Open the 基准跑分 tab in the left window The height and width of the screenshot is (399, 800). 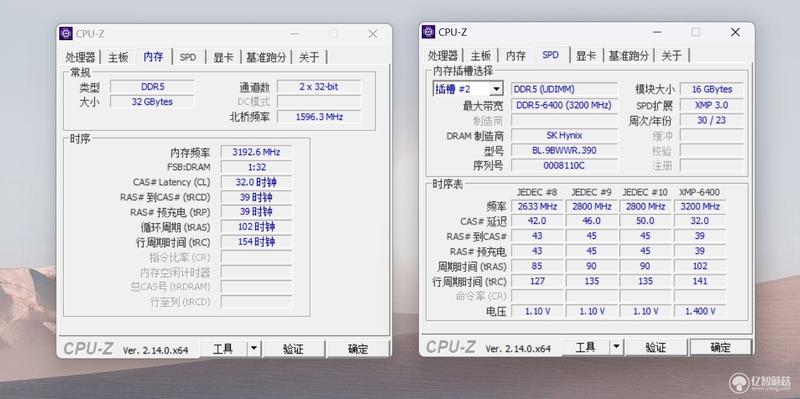[266, 57]
